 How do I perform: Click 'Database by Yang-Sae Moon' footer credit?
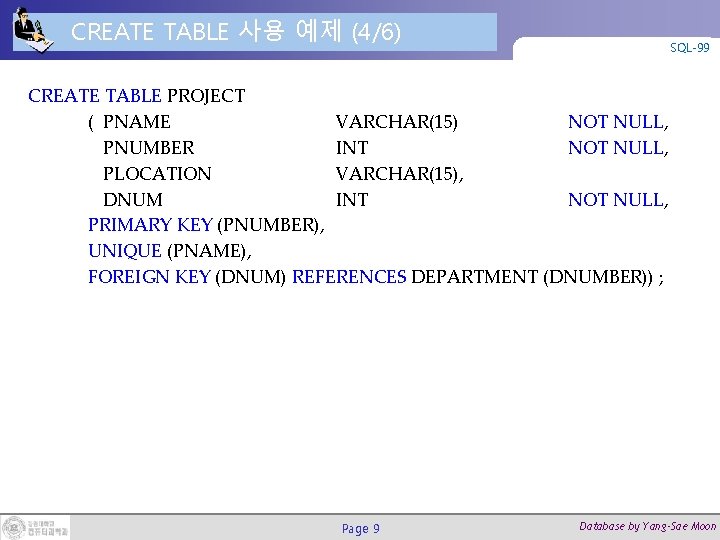click(647, 526)
